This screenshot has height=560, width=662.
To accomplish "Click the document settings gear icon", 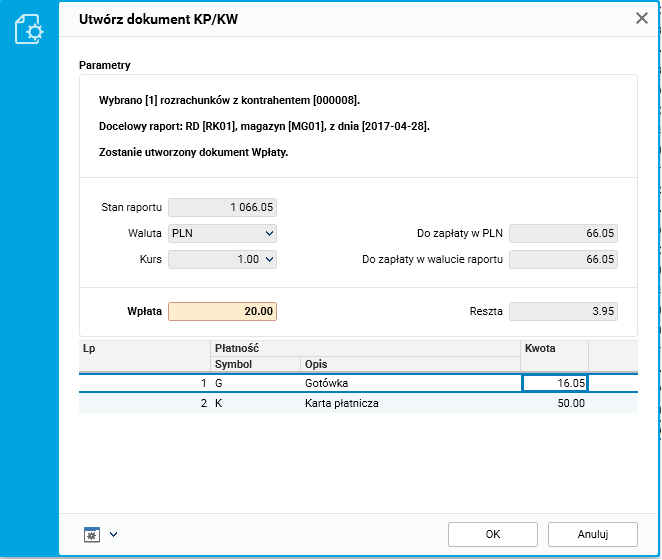I will click(x=29, y=29).
